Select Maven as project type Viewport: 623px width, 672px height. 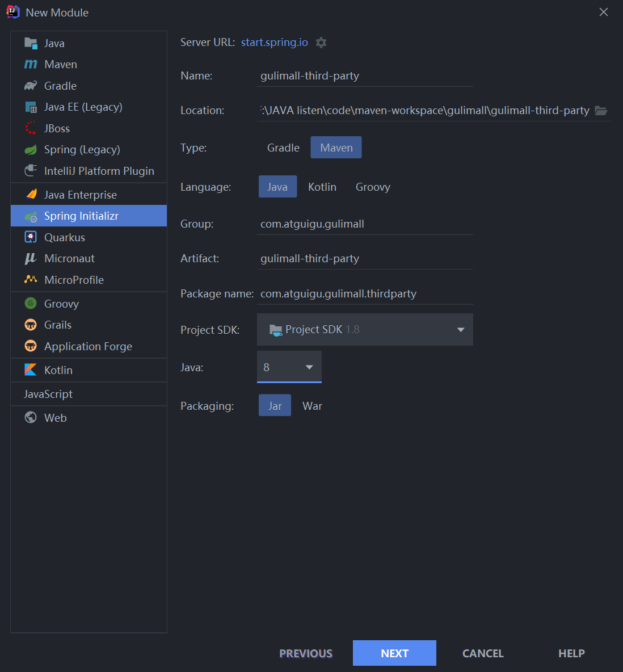[336, 148]
